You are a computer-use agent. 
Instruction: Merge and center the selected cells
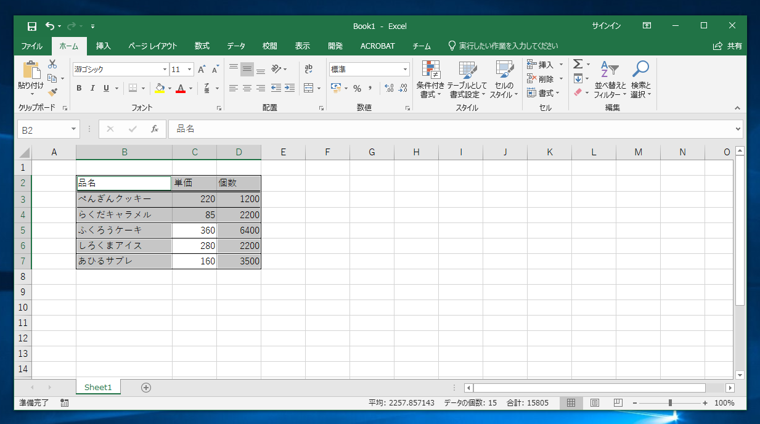tap(308, 88)
